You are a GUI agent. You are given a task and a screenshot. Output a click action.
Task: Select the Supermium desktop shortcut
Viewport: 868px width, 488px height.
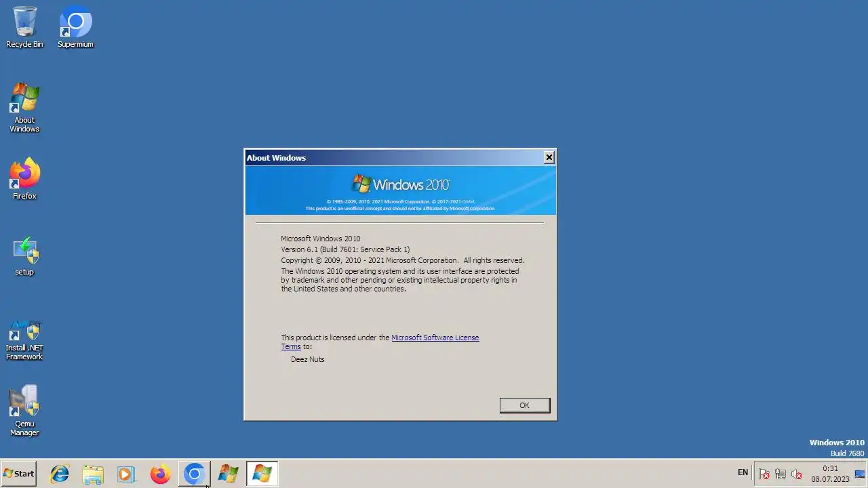[75, 27]
